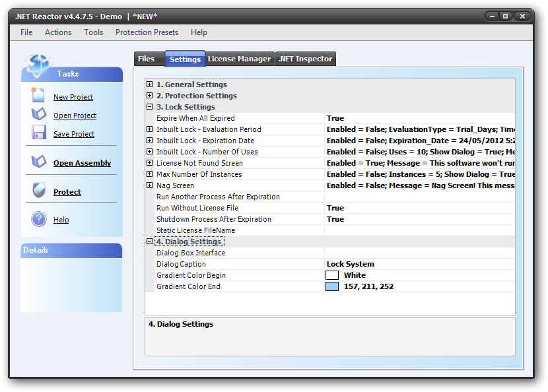The height and width of the screenshot is (392, 548).
Task: Click the Save Project floppy disk icon
Action: tap(38, 133)
